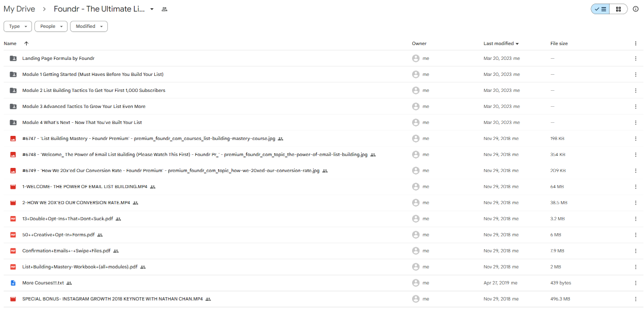Switch to grid layout view
This screenshot has height=321, width=644.
(x=619, y=9)
